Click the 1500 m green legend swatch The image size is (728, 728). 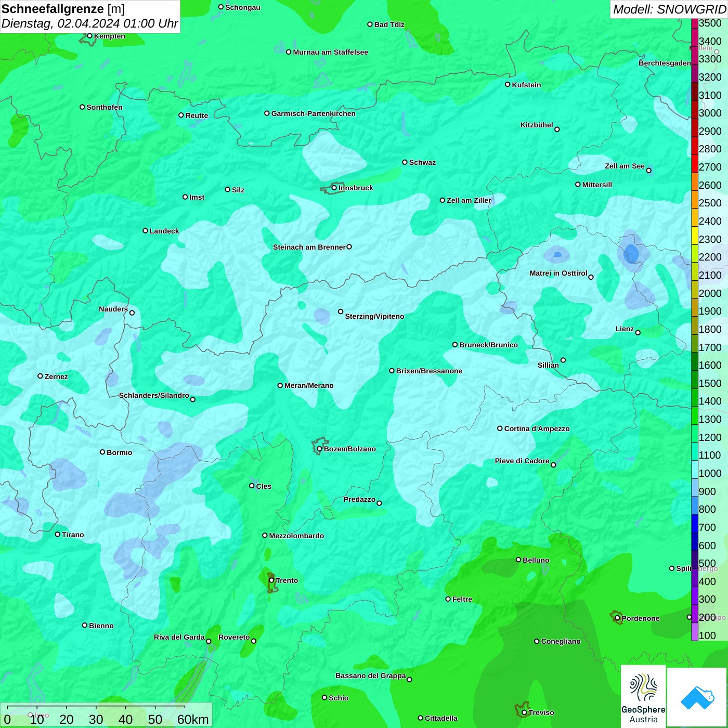[695, 380]
